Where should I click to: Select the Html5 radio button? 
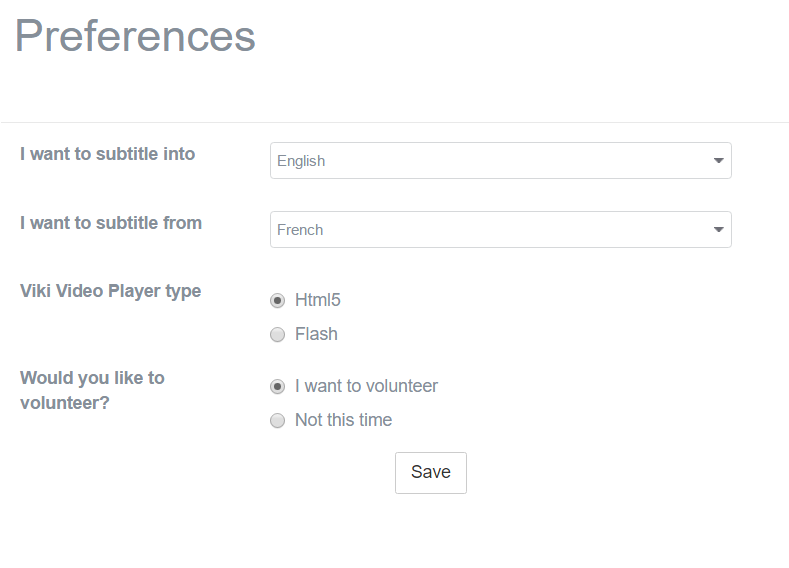pos(277,300)
